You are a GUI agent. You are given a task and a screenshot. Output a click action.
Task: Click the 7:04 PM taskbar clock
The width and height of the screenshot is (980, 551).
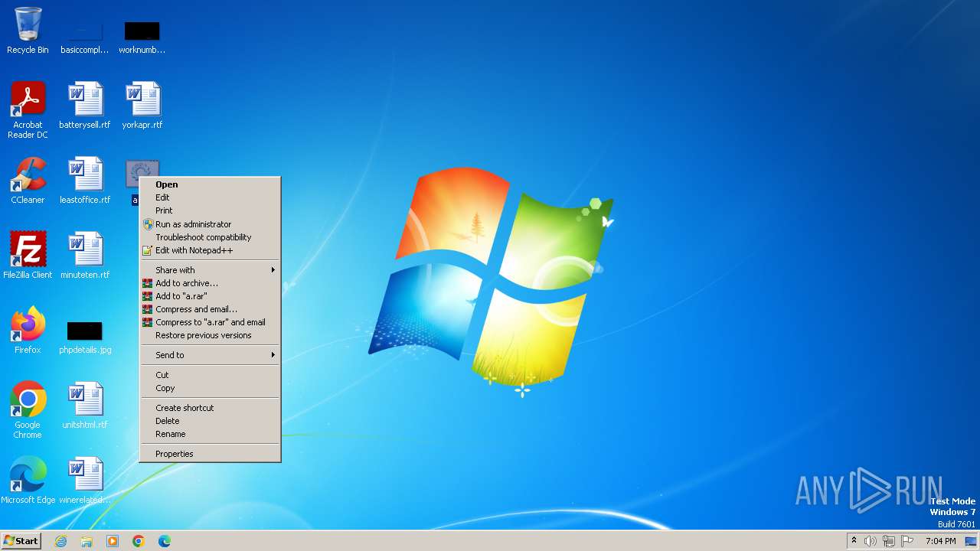(940, 541)
